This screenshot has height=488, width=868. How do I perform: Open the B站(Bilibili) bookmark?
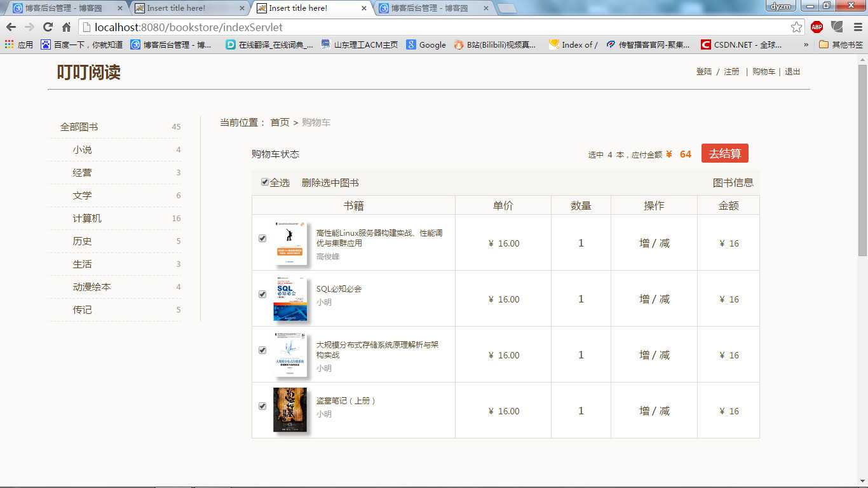(494, 44)
